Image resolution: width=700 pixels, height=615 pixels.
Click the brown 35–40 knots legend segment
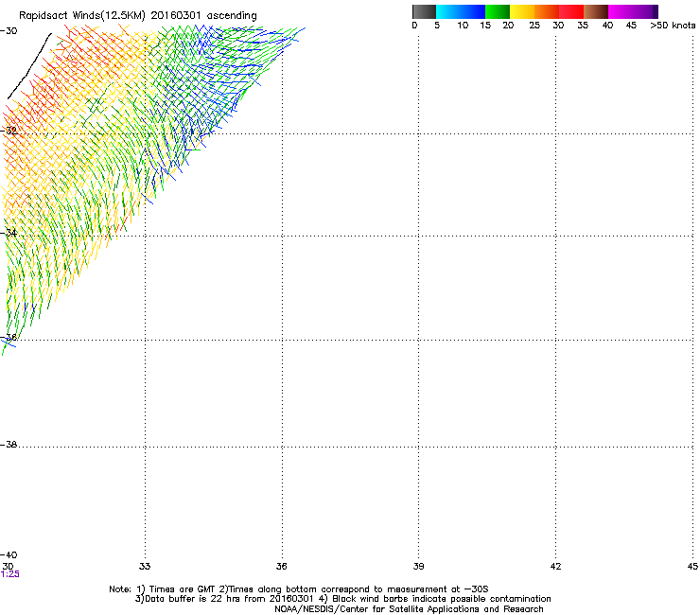click(596, 11)
